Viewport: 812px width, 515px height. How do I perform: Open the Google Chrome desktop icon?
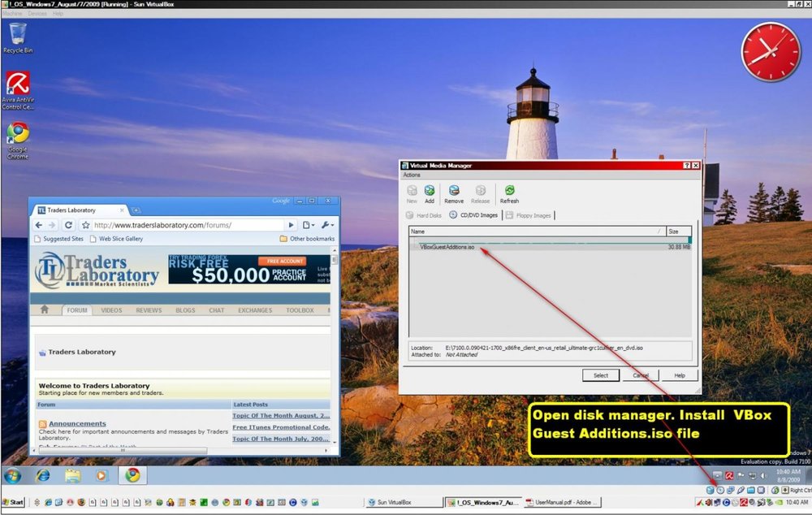point(18,141)
